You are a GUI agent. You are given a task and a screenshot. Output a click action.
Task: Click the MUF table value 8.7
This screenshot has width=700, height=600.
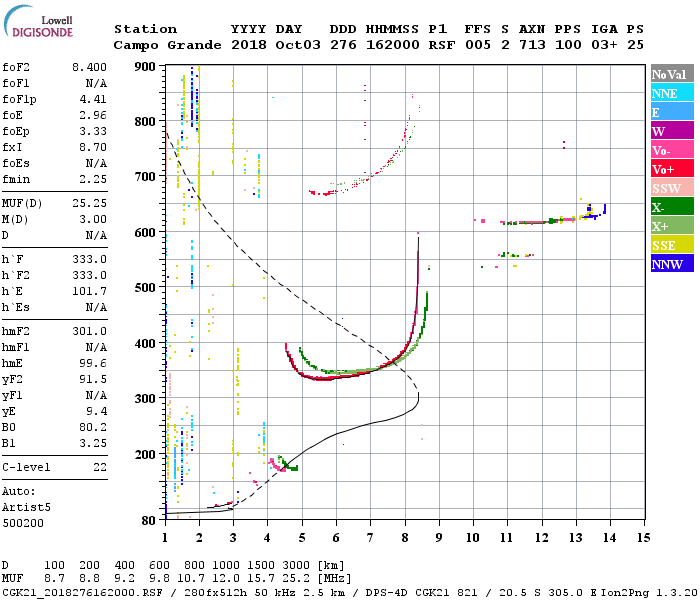(x=54, y=579)
